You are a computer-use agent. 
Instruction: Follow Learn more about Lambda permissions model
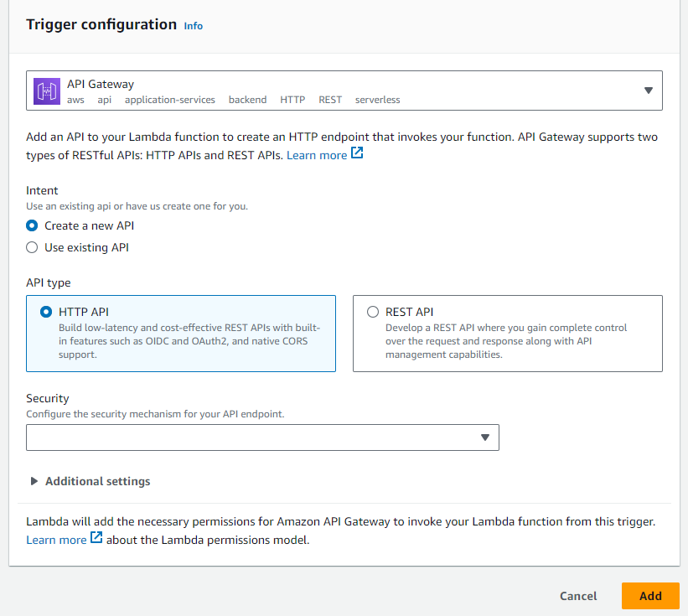57,540
